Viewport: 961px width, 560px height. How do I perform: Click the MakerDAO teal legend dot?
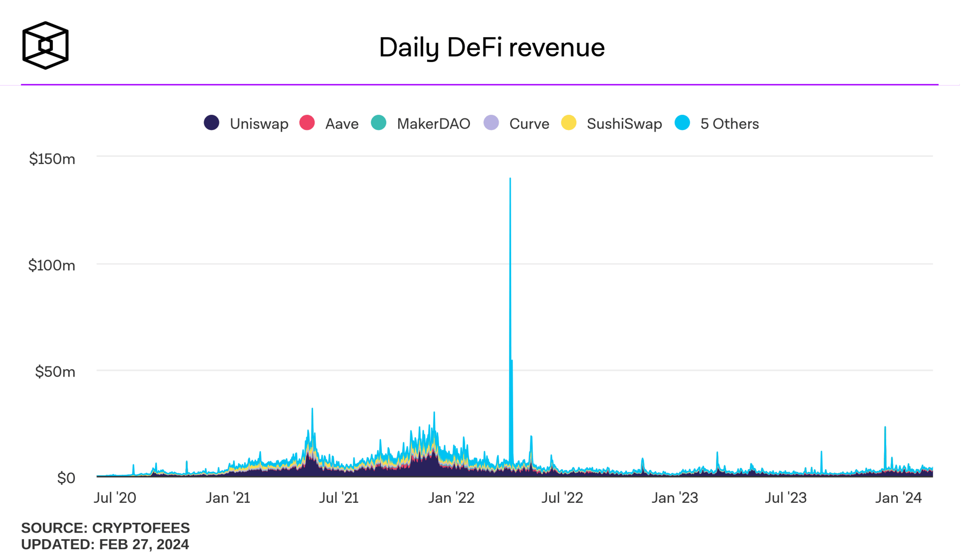379,123
